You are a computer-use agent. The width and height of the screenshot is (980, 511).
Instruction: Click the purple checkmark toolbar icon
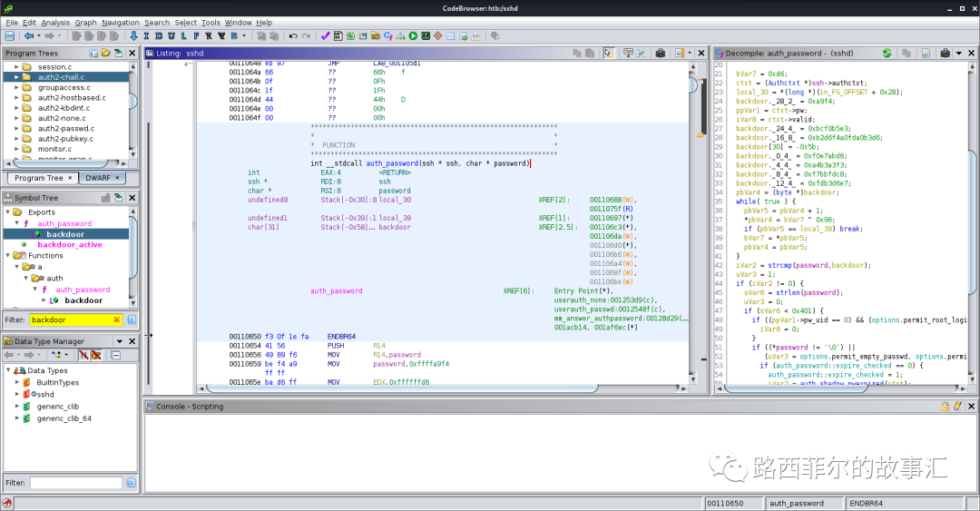pos(325,36)
